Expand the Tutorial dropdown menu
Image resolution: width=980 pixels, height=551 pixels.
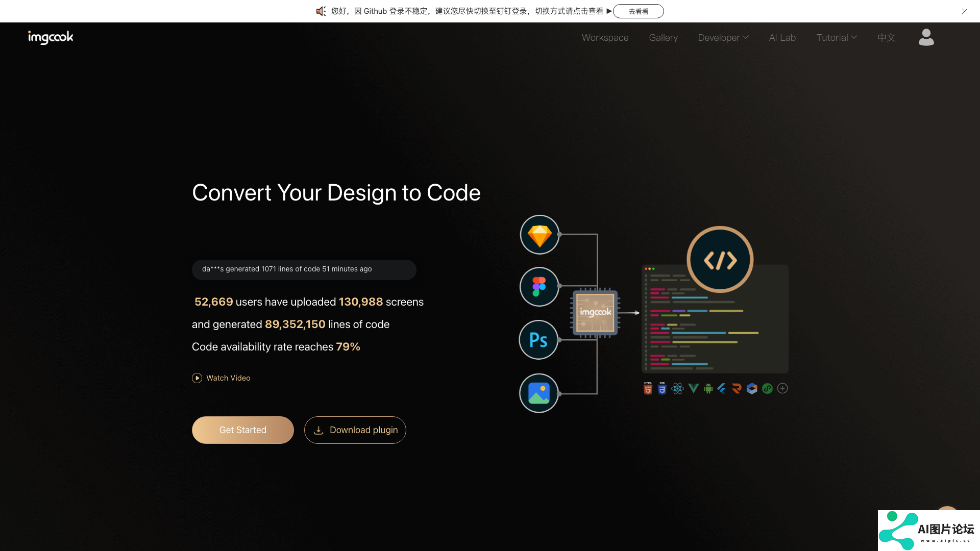(x=836, y=38)
